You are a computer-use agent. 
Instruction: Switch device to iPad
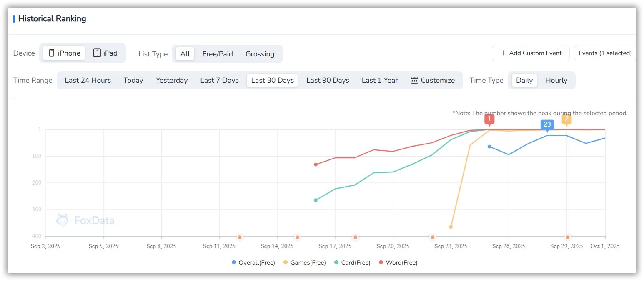105,53
